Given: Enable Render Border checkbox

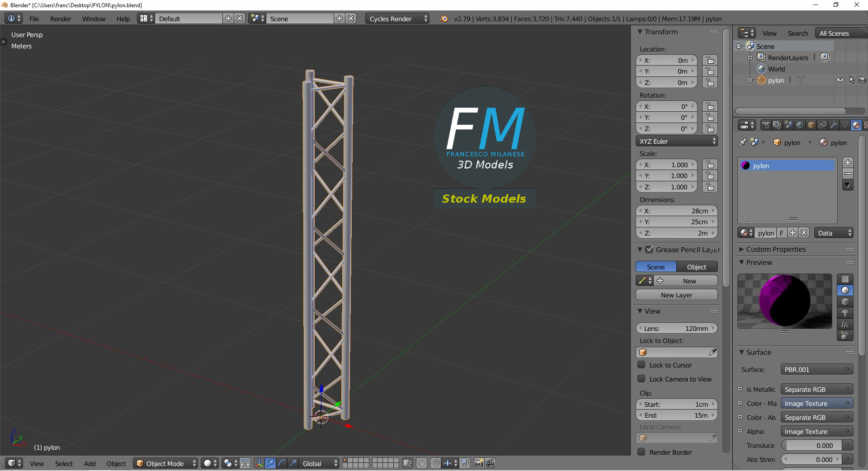Looking at the screenshot, I should [641, 452].
